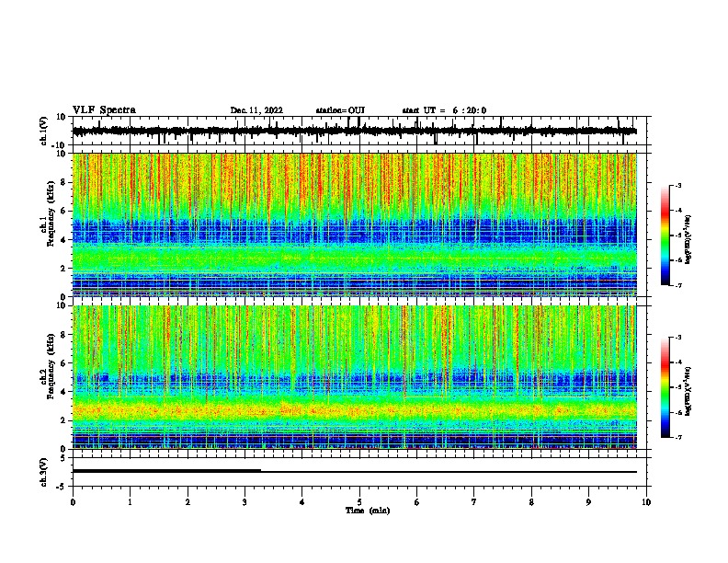Click the "-10" tick on the ch.1(V) axis
The width and height of the screenshot is (728, 563).
coord(60,145)
